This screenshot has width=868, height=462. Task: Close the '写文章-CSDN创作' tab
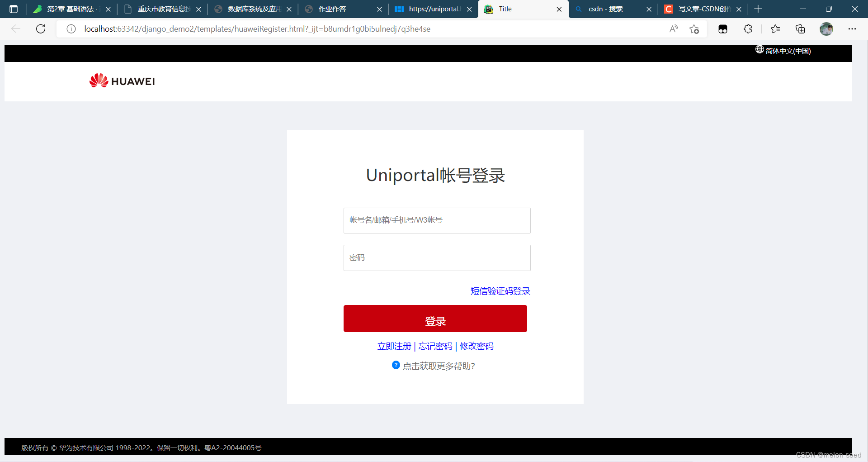pyautogui.click(x=739, y=9)
